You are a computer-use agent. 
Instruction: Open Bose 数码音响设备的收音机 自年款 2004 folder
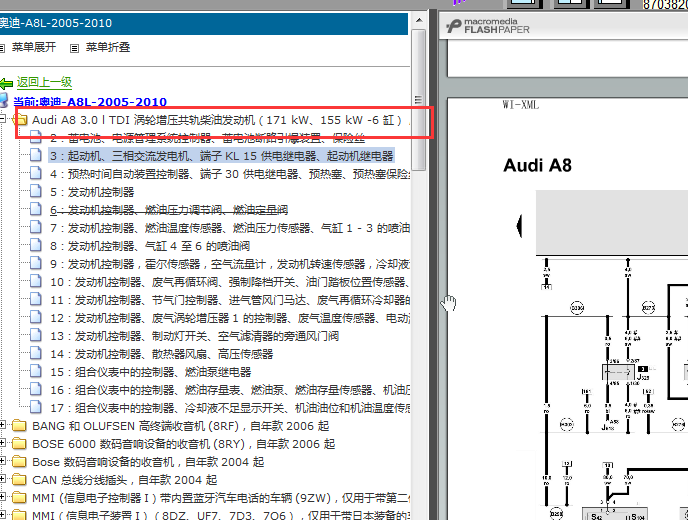click(148, 462)
